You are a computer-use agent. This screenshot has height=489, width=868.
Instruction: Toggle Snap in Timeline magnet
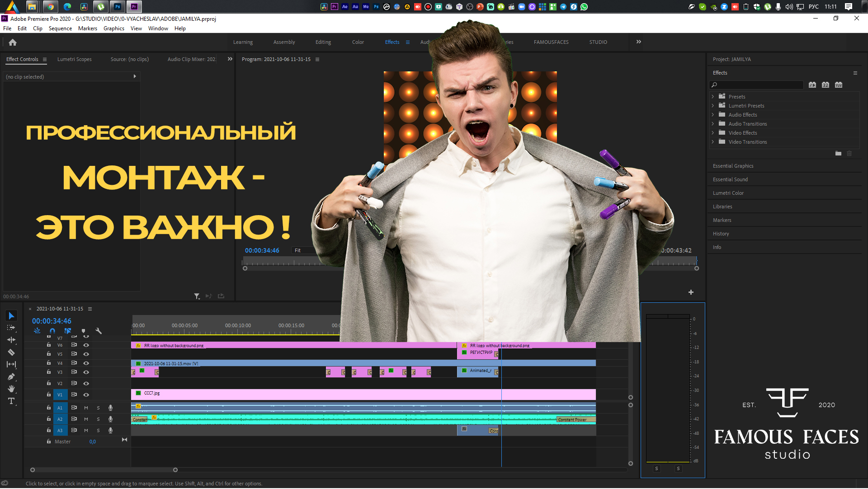point(52,331)
